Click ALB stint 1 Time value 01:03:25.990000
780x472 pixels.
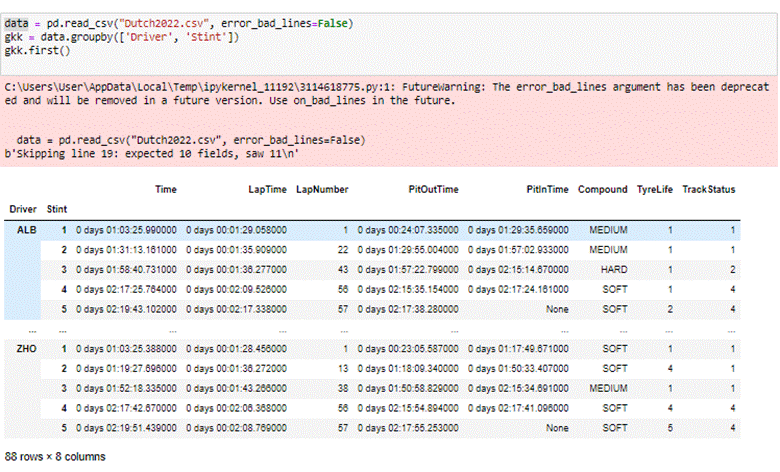(x=126, y=230)
